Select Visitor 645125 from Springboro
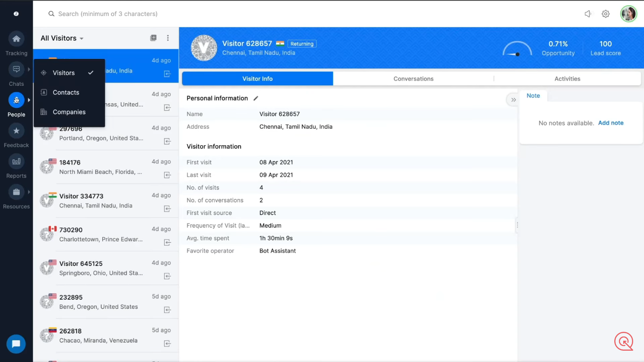 (x=106, y=268)
